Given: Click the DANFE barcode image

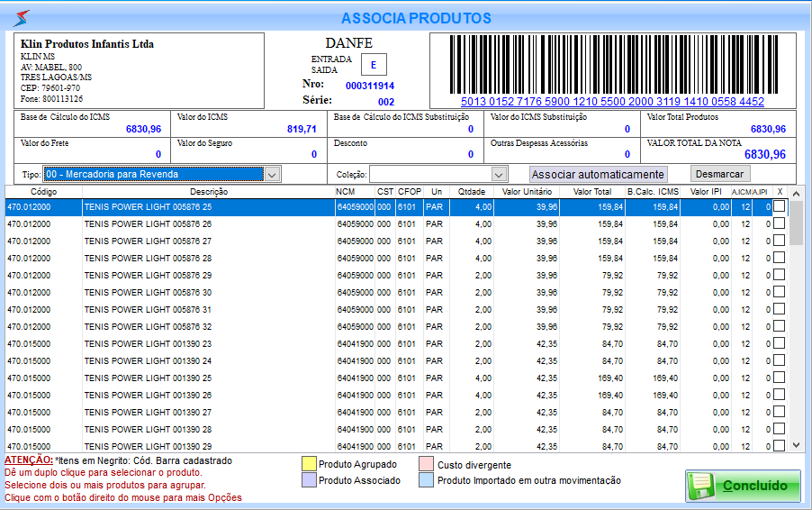Looking at the screenshot, I should tap(614, 64).
